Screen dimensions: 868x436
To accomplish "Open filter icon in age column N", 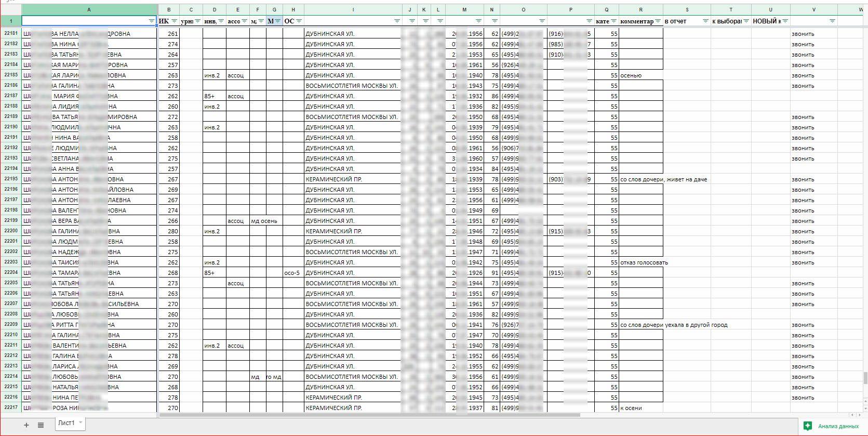I will tap(495, 21).
